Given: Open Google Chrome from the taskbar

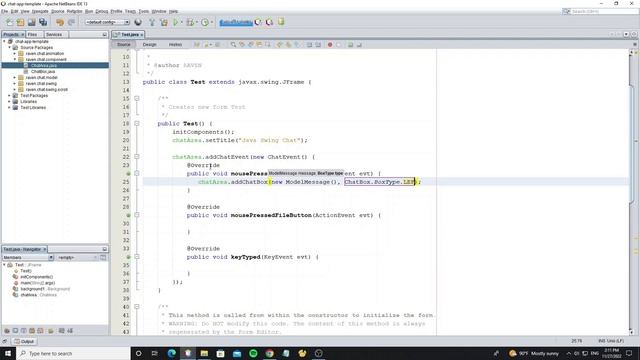Looking at the screenshot, I should click(269, 353).
